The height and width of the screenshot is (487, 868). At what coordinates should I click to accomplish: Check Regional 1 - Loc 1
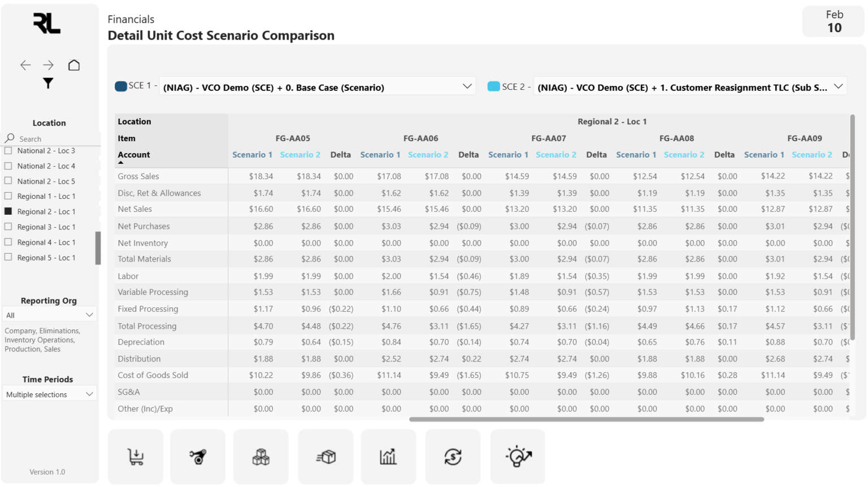[x=8, y=196]
